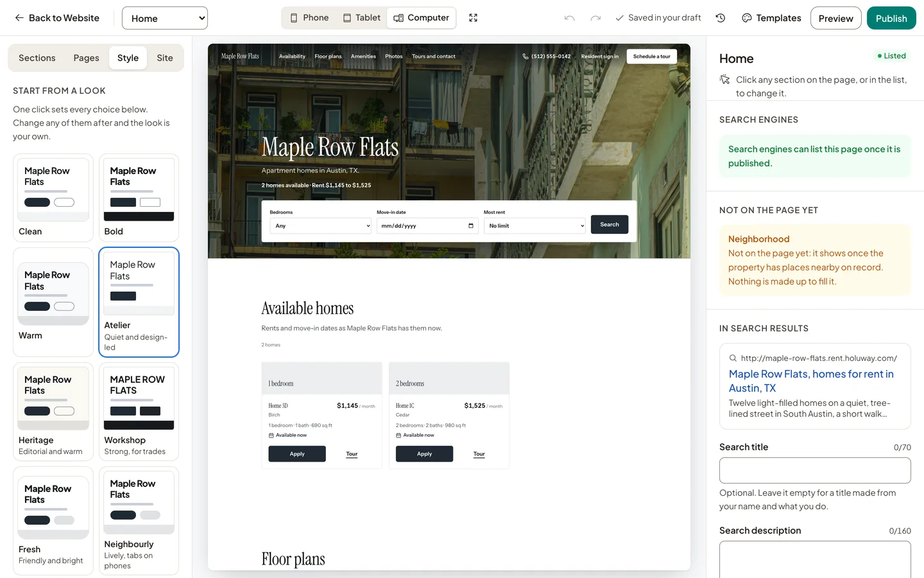Click the Back to Website arrow
Screen dimensions: 924x578
tap(19, 18)
